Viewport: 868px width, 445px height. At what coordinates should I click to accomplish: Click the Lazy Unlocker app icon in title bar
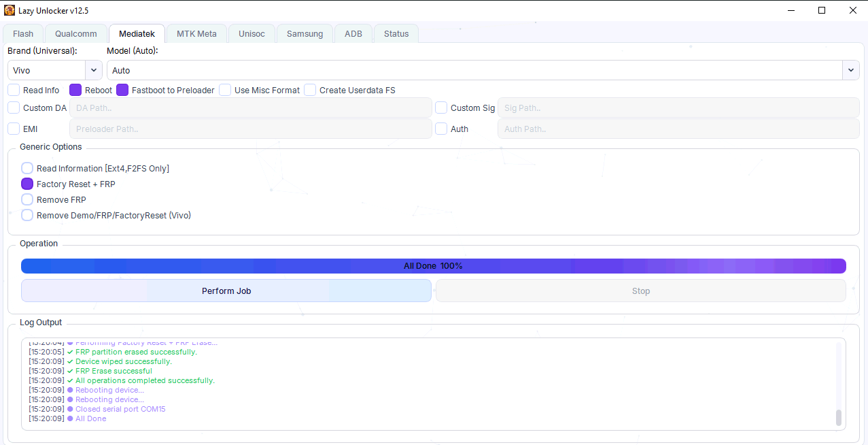10,10
